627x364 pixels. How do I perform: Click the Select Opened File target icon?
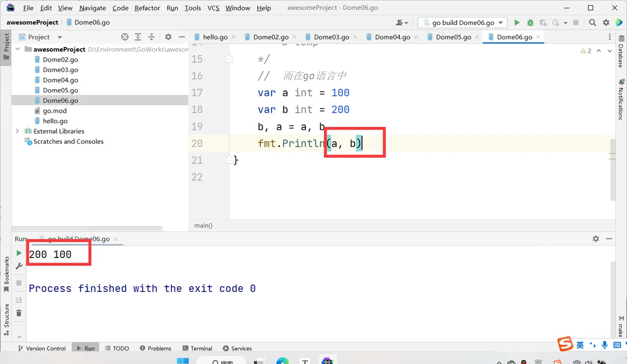click(x=124, y=37)
